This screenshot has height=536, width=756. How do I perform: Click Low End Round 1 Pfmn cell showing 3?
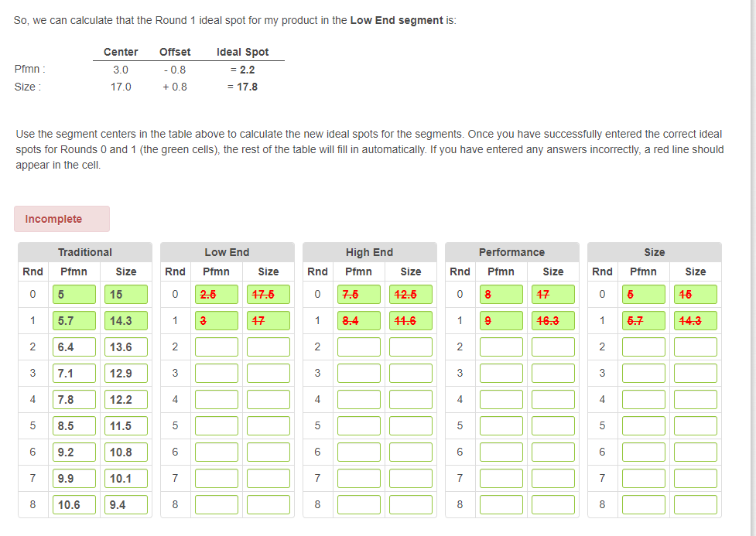216,320
